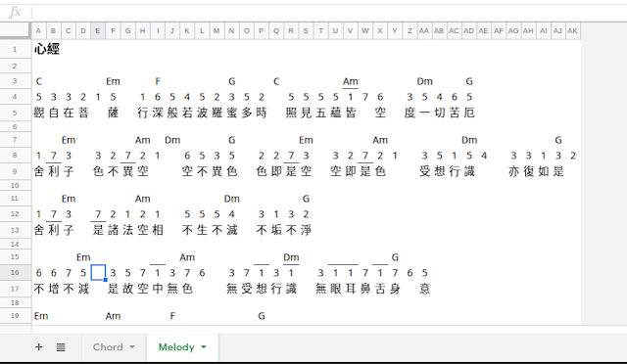Open the all sheets list icon

[61, 347]
